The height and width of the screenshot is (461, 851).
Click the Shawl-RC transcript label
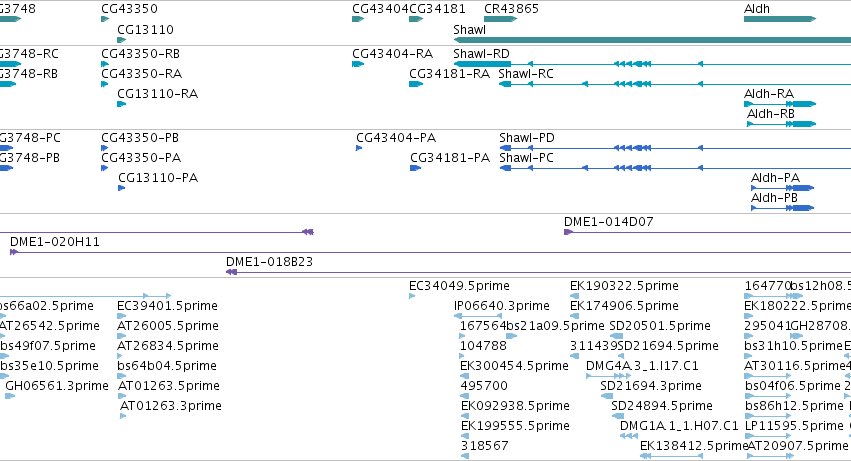(x=525, y=74)
